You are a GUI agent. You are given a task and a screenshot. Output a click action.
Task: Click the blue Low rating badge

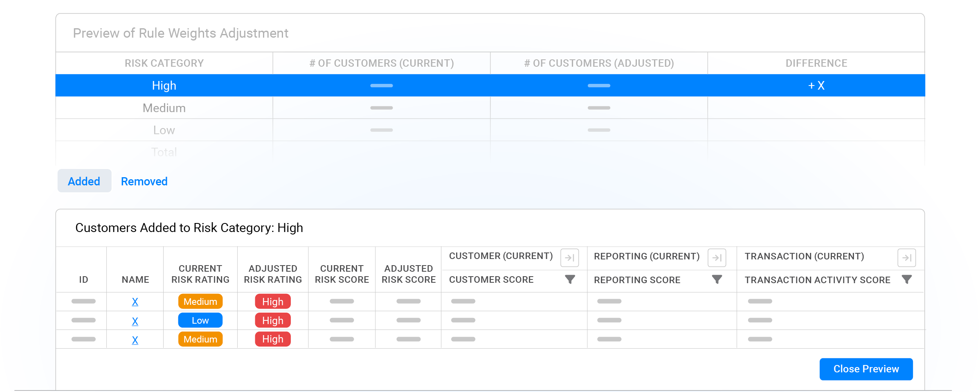(200, 320)
